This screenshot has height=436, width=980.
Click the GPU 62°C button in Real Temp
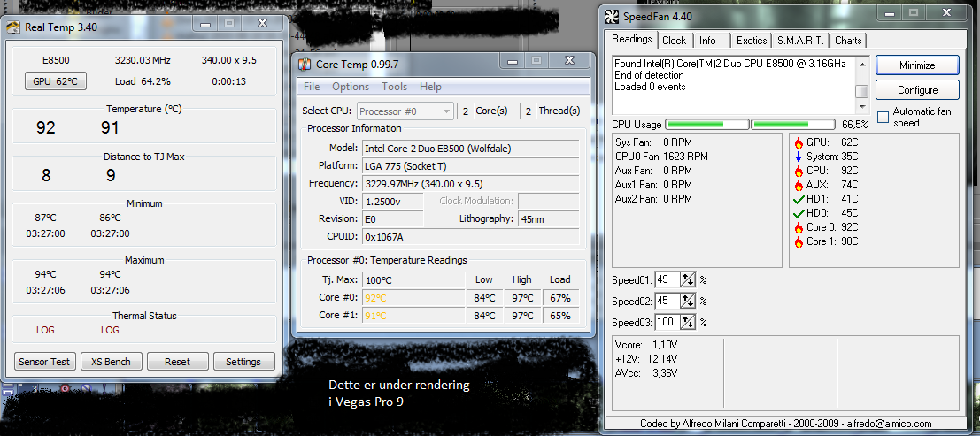click(55, 81)
